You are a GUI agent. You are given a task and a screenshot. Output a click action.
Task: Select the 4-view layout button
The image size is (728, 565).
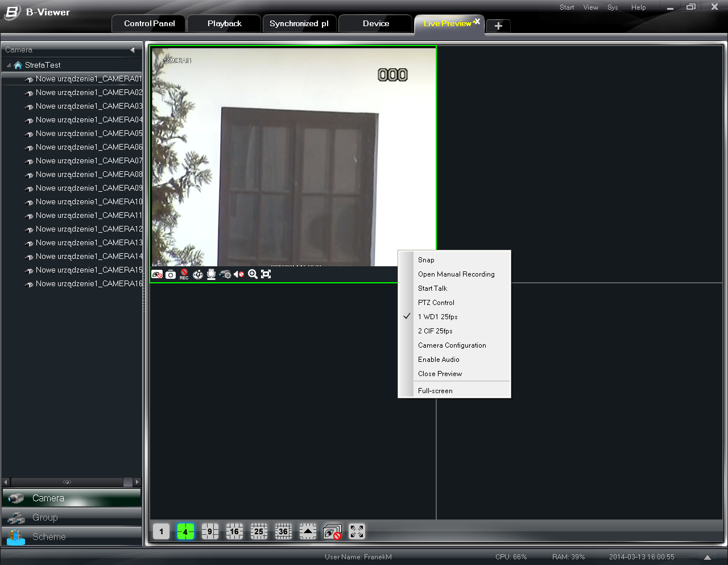(185, 532)
